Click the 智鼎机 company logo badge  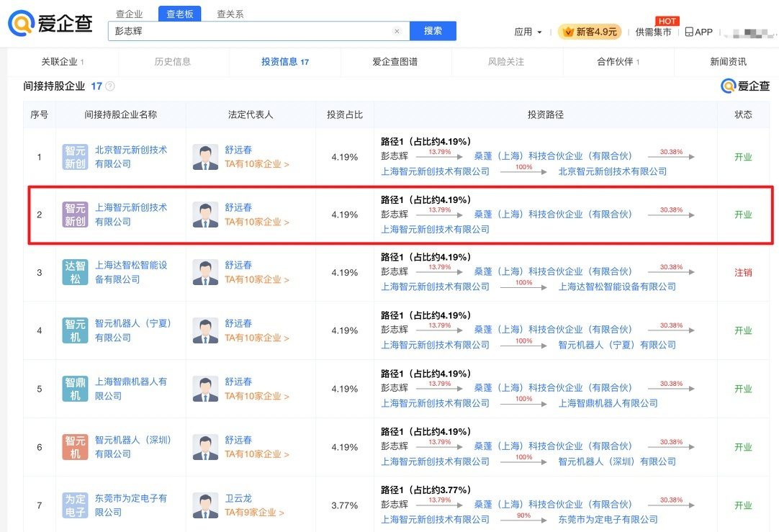75,389
